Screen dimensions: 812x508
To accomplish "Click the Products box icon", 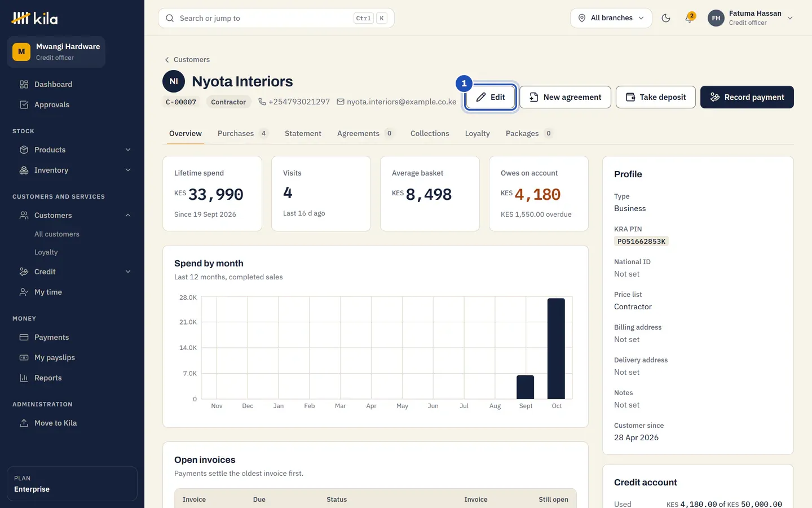I will click(x=24, y=150).
